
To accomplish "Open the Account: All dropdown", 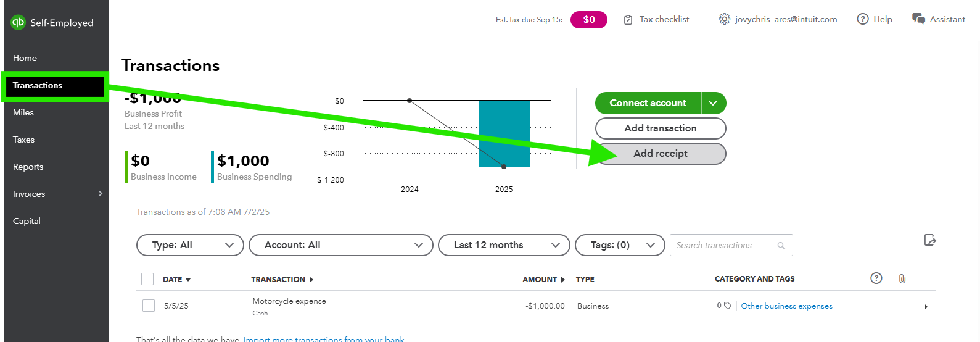I will coord(341,245).
